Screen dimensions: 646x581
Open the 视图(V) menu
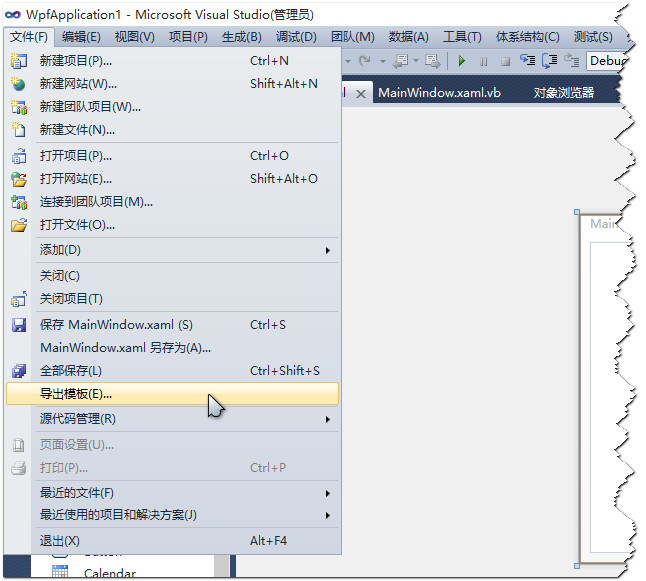(x=135, y=37)
